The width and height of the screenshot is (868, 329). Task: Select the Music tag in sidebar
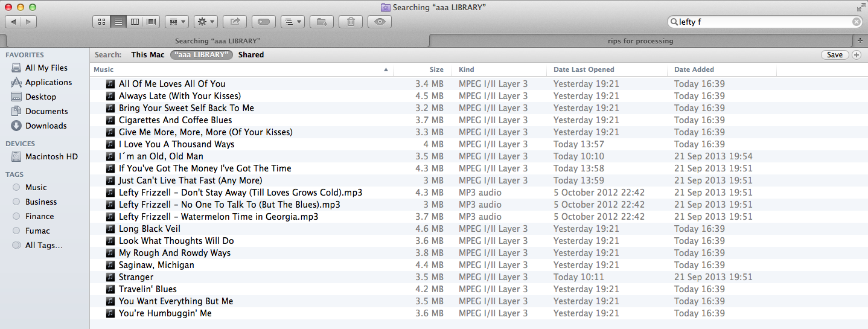(30, 188)
